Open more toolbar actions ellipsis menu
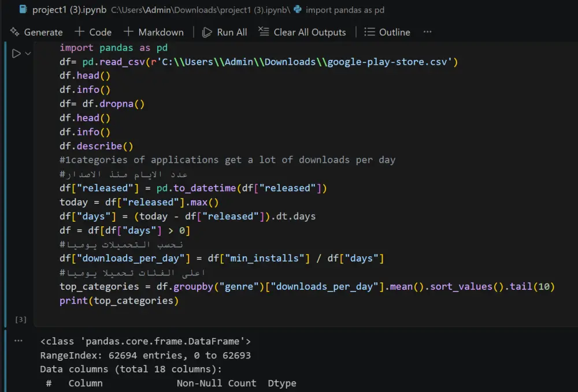The height and width of the screenshot is (392, 578). click(x=427, y=32)
